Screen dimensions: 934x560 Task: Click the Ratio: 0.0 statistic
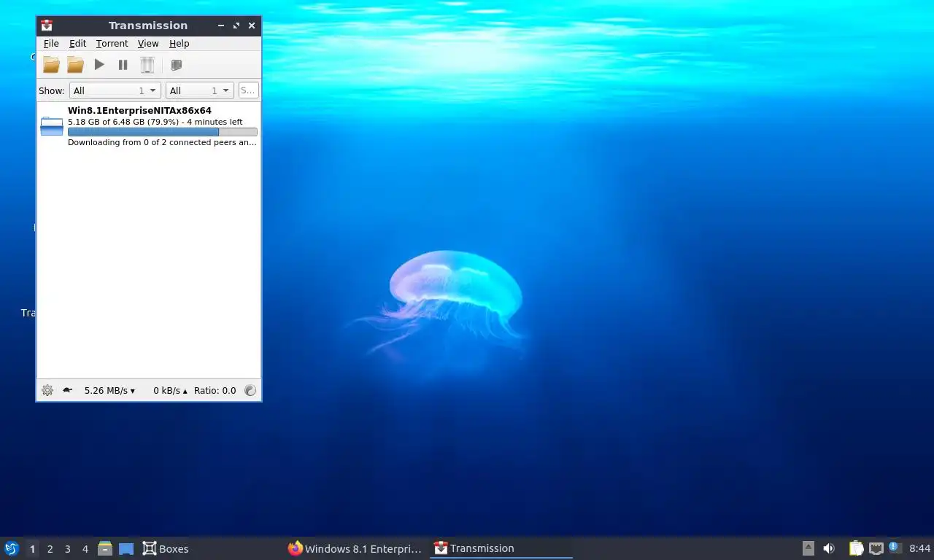tap(215, 391)
